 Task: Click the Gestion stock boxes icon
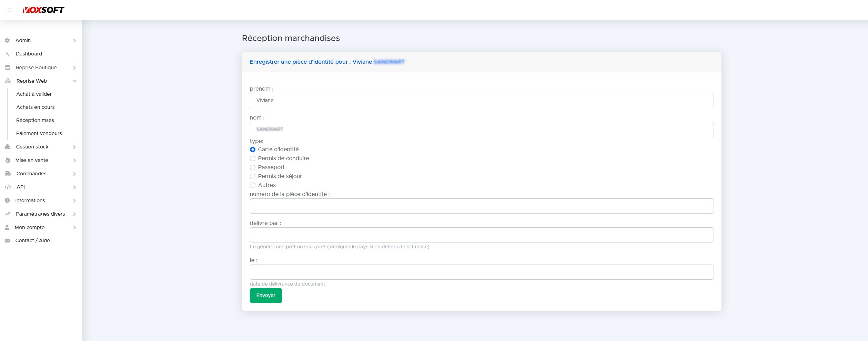coord(8,147)
